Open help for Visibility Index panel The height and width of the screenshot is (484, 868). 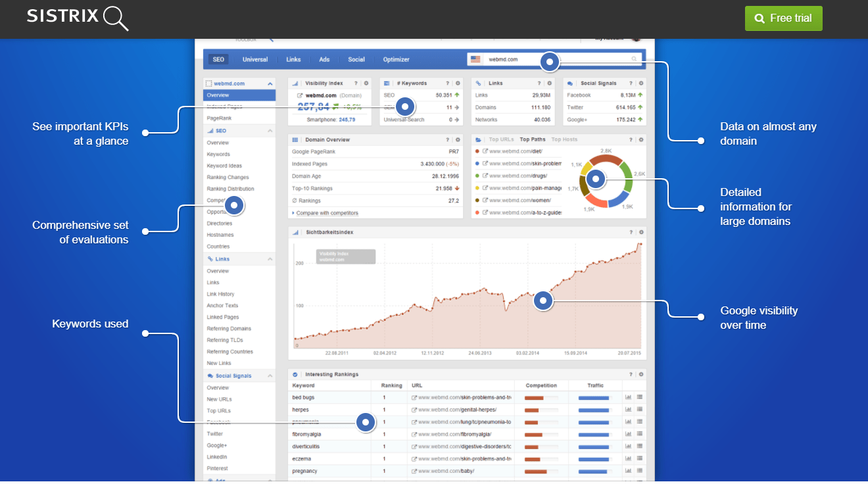(356, 84)
